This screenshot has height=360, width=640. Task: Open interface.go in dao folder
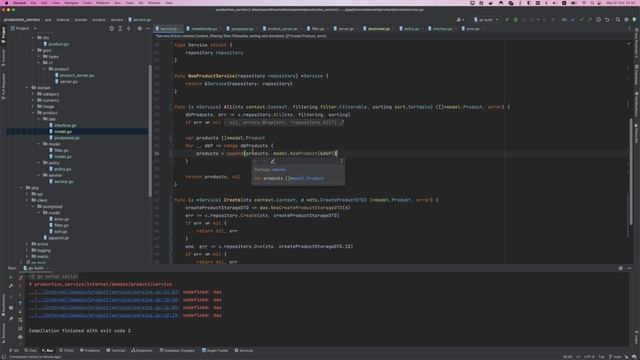[65, 125]
